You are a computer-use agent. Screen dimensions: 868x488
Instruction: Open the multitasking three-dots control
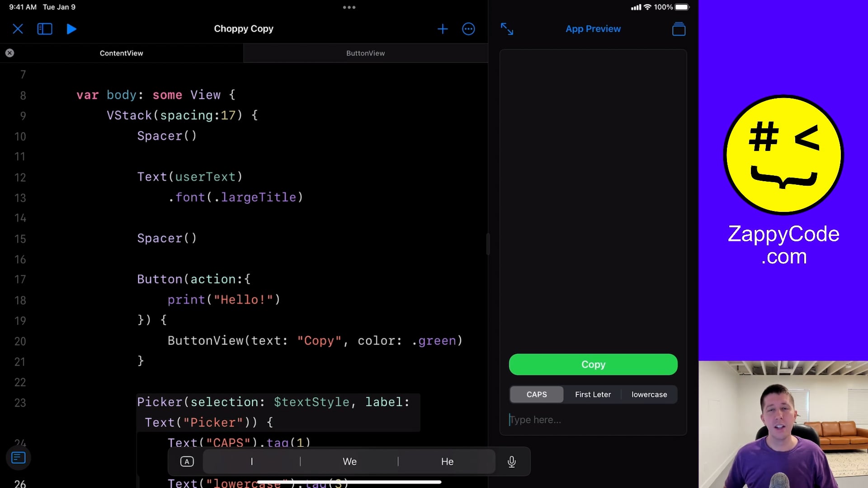[349, 7]
